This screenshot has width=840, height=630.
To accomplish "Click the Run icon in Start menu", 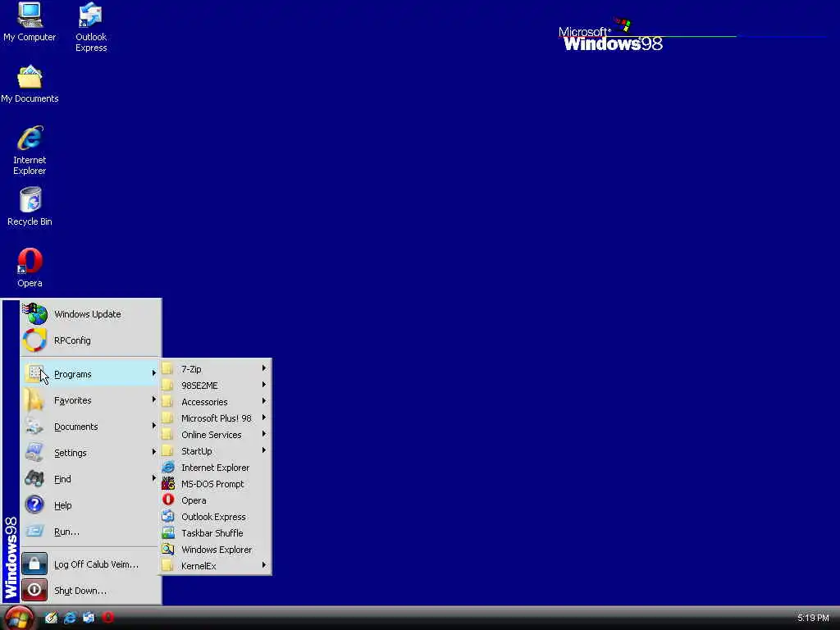I will click(34, 531).
